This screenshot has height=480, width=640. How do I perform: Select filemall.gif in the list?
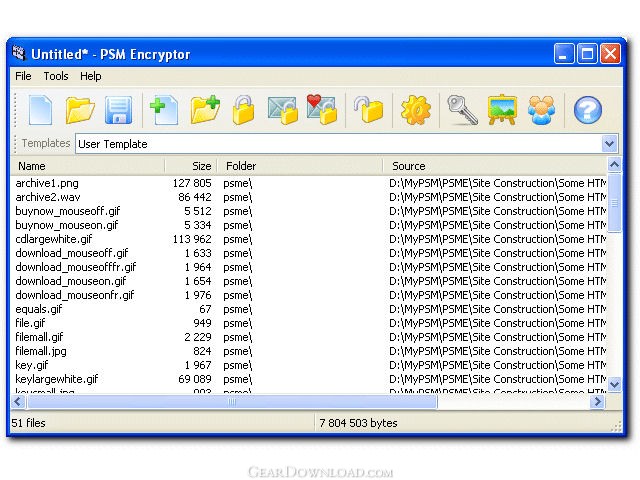click(39, 337)
